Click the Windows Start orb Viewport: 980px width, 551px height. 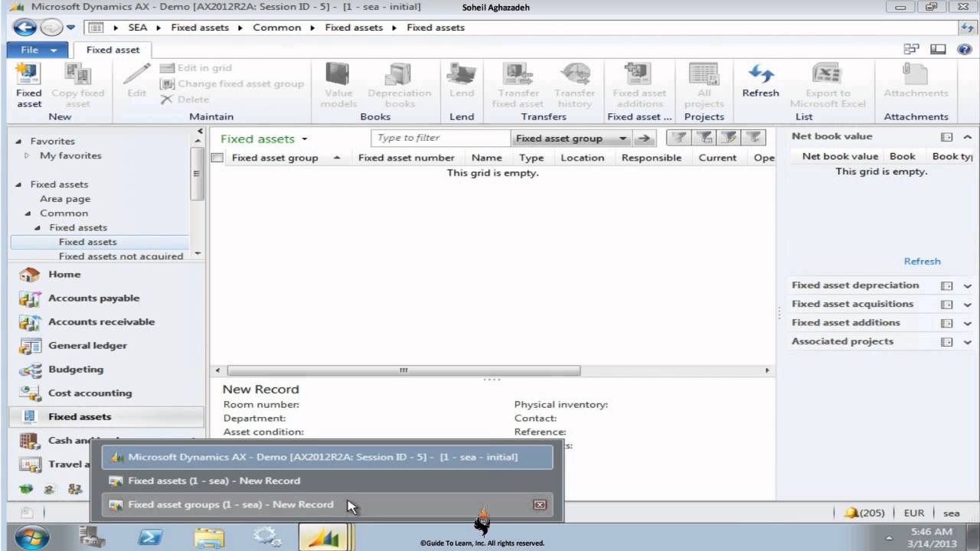coord(31,537)
